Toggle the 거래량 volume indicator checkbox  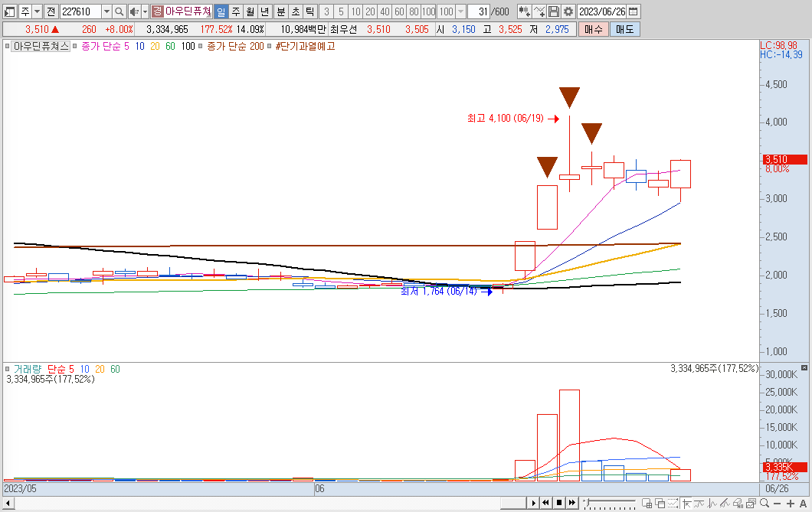(7, 369)
